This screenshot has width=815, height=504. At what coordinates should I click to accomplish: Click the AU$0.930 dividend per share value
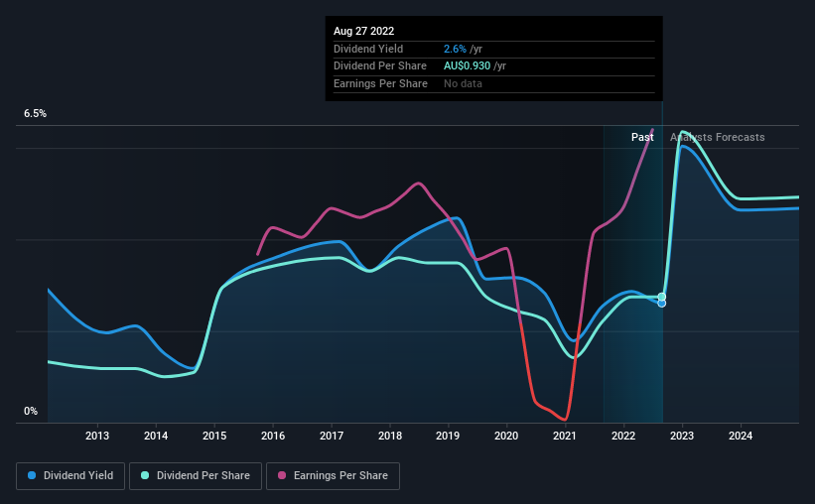[x=467, y=66]
